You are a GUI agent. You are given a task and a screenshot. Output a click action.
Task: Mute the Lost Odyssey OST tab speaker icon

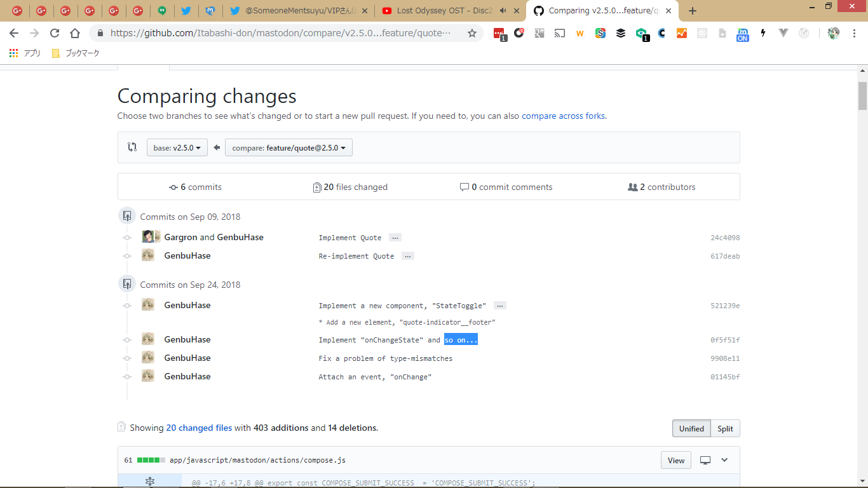(503, 11)
